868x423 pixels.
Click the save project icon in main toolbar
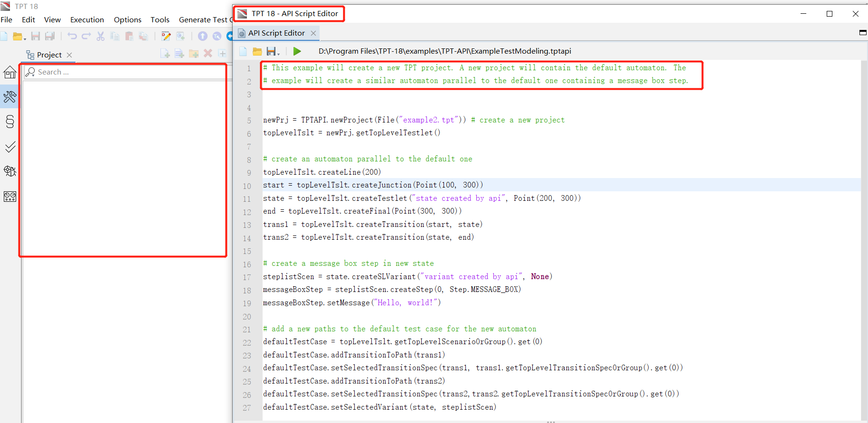pos(36,36)
